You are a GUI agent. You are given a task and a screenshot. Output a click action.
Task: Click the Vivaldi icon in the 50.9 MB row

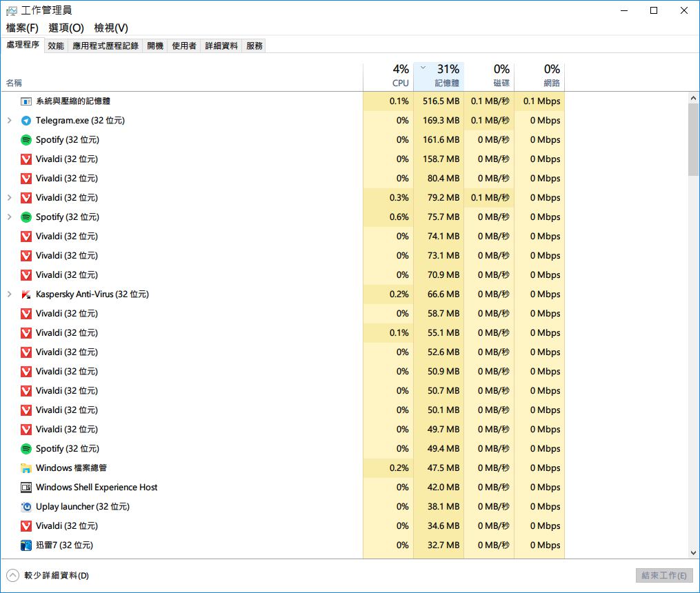[26, 372]
